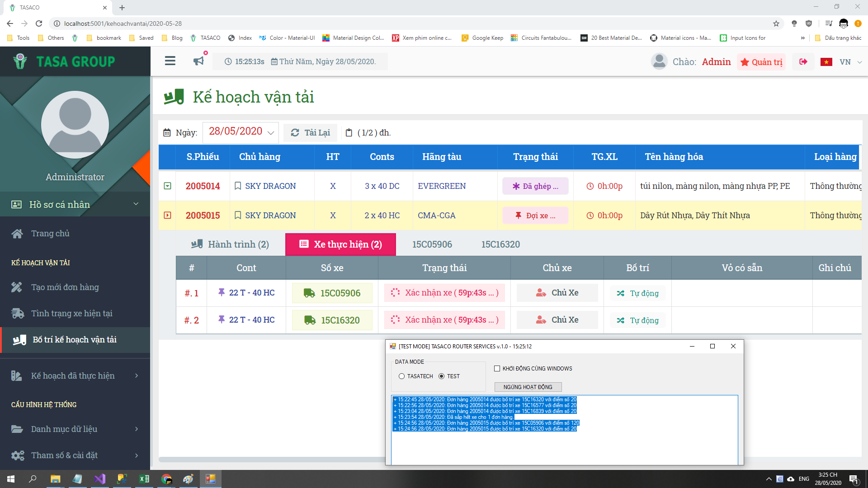Click truck icon beside 15C05906
This screenshot has width=868, height=488.
(309, 293)
